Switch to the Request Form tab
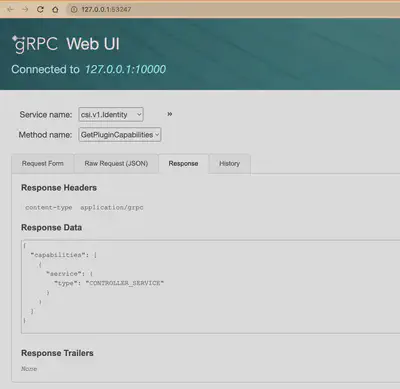 [x=43, y=163]
